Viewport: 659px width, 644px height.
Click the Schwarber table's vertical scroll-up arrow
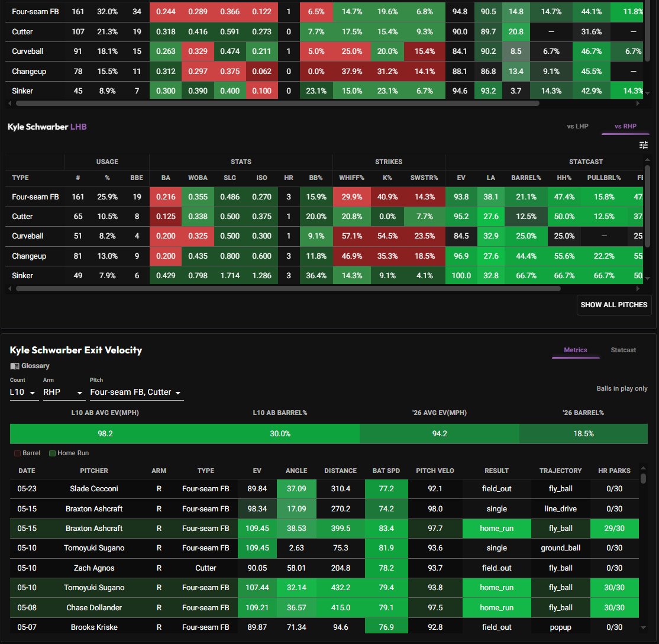647,160
